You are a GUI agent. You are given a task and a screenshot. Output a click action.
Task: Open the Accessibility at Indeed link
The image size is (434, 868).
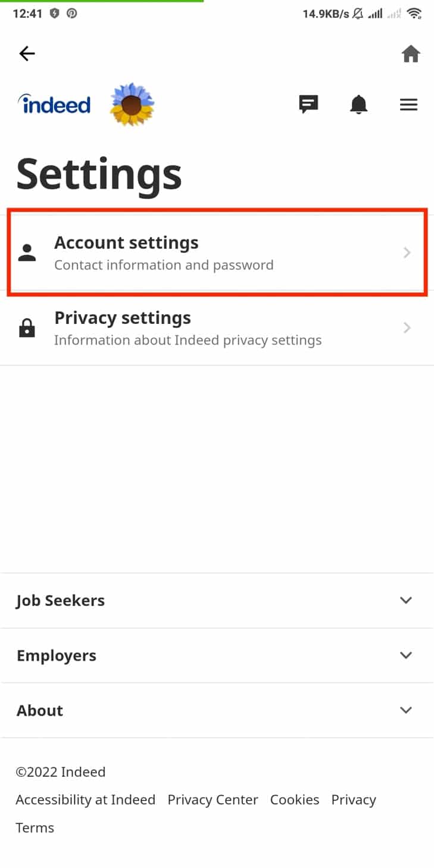point(85,799)
